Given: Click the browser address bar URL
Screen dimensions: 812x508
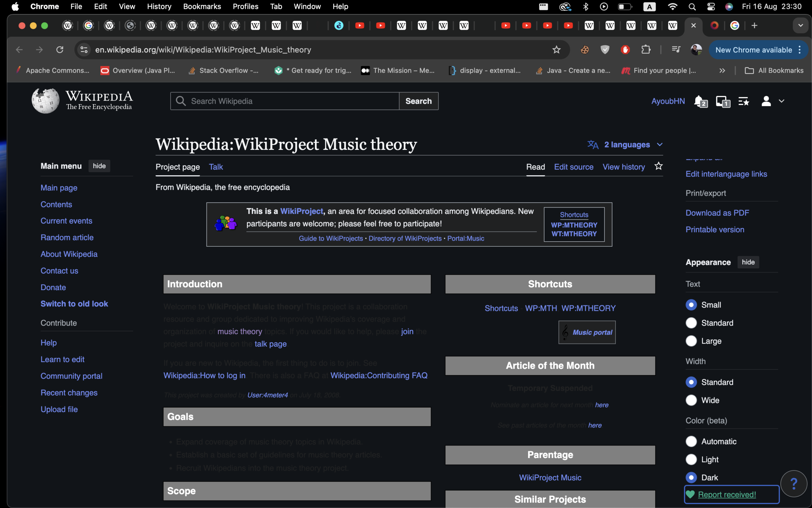Looking at the screenshot, I should (203, 50).
